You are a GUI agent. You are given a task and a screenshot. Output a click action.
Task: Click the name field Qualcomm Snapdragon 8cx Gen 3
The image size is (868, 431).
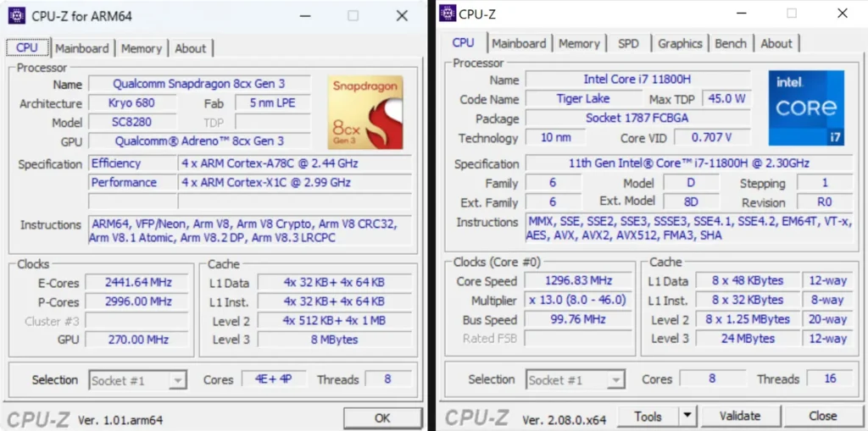pos(199,84)
